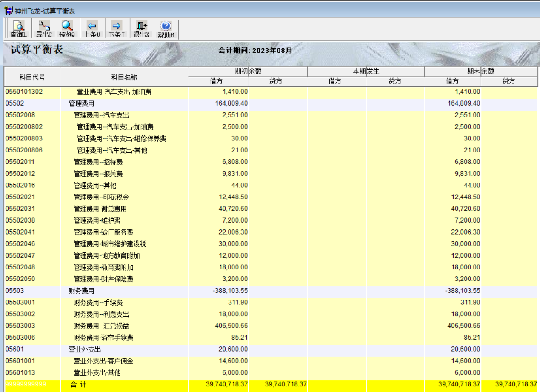Select ending credit total 39,740,718.37
This screenshot has width=540, height=392.
pyautogui.click(x=516, y=384)
